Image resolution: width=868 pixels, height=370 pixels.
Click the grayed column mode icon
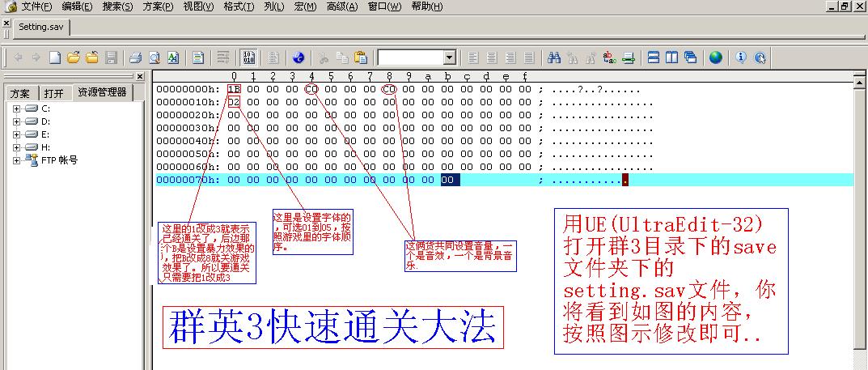[273, 57]
